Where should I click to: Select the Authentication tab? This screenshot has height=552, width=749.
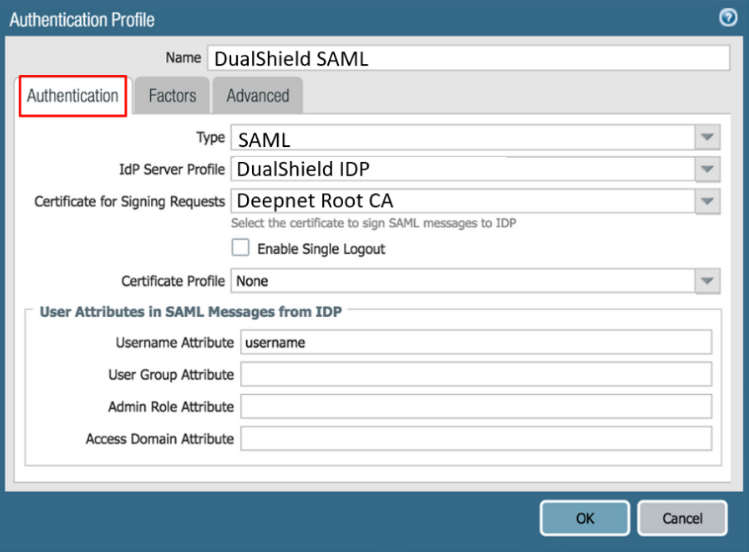tap(72, 96)
